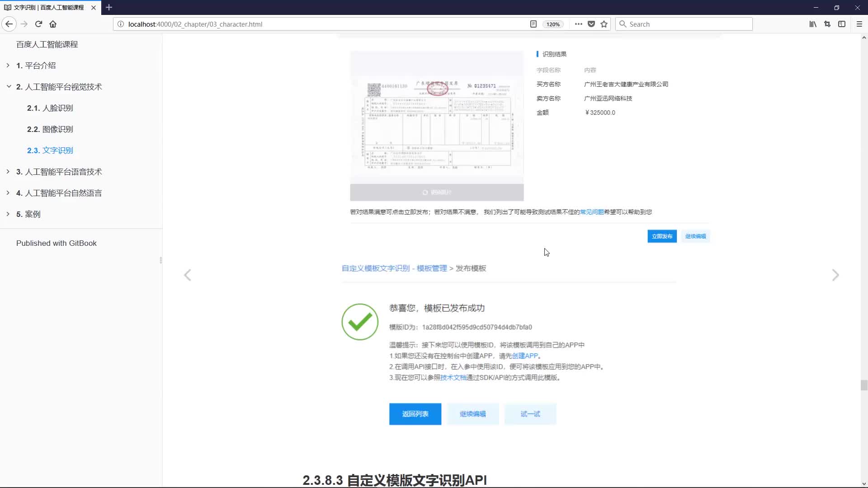Click small 继续编辑 button beside 立即发布
This screenshot has width=868, height=488.
(695, 236)
